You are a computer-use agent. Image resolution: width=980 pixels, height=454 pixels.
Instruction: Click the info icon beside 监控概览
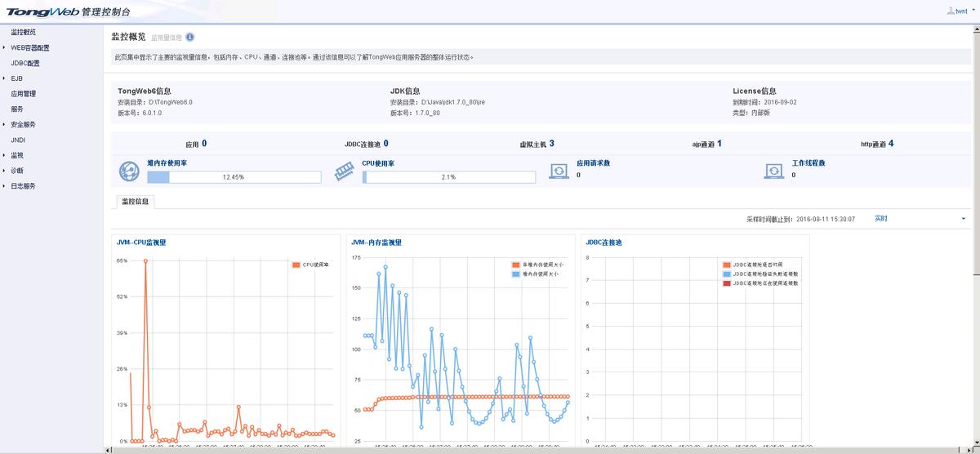pos(189,38)
